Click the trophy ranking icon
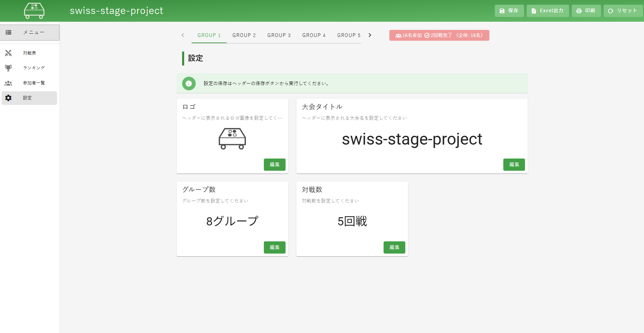644x333 pixels. click(x=8, y=68)
